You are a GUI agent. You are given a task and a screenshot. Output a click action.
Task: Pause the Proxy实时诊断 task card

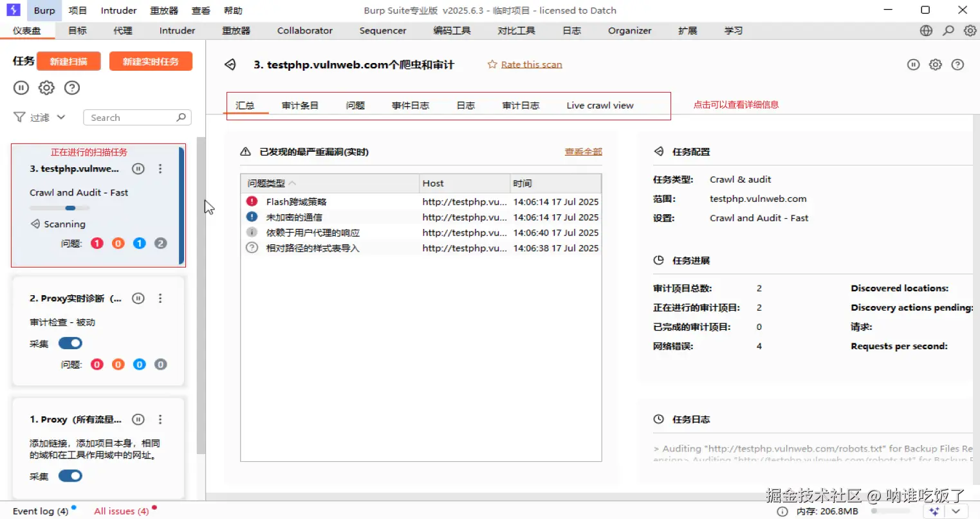138,298
